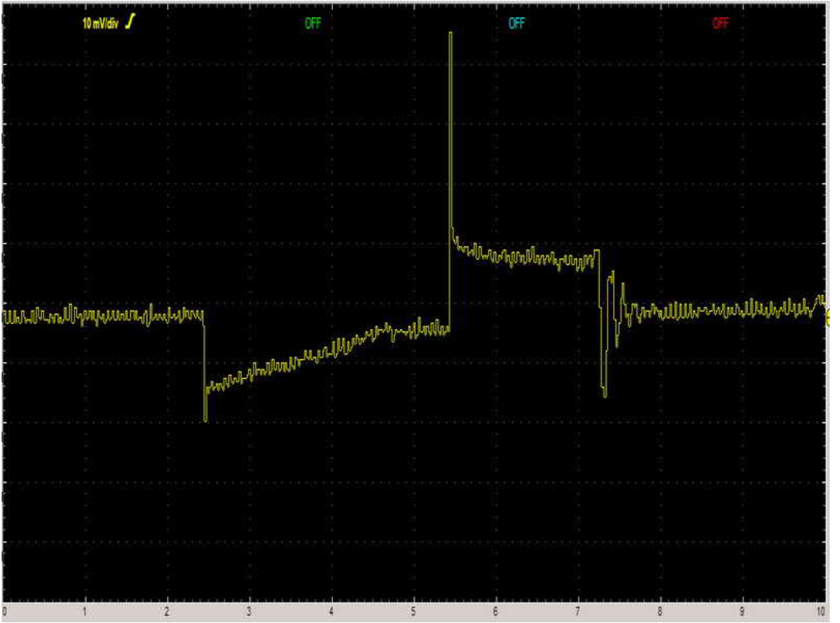This screenshot has width=840, height=623.
Task: Click the 1 mark on the time axis
Action: coord(85,612)
